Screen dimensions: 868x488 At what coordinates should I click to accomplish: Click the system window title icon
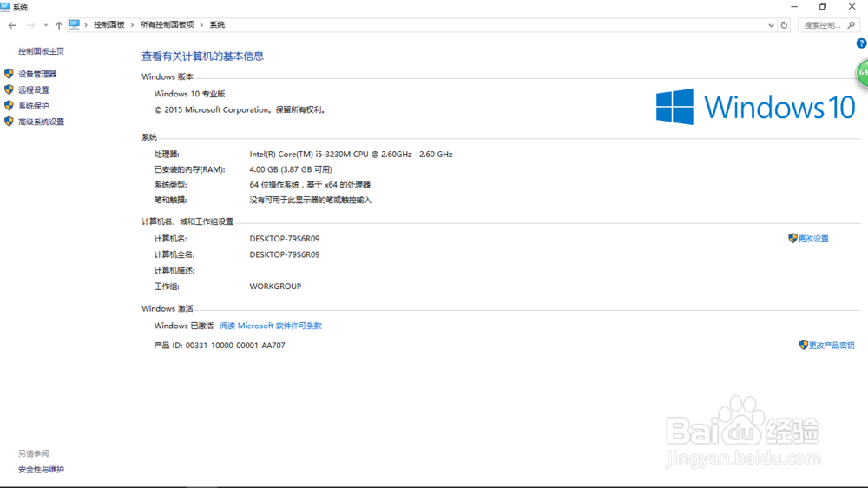pyautogui.click(x=5, y=7)
